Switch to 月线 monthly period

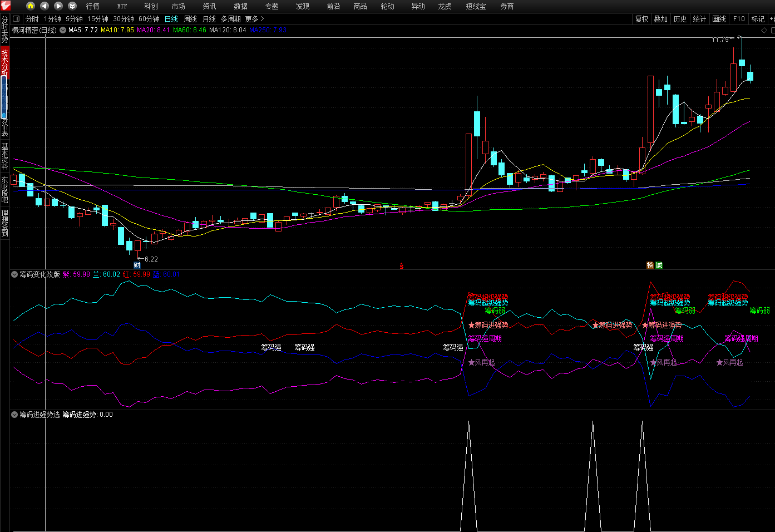point(209,19)
